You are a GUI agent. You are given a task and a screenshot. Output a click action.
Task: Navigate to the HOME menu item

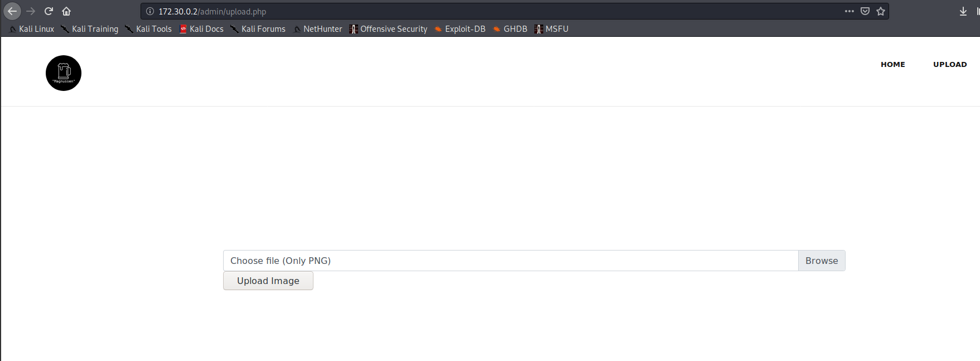tap(892, 65)
